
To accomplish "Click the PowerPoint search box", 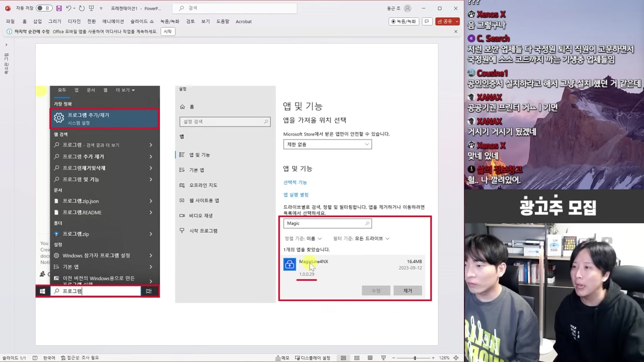I will click(235, 8).
